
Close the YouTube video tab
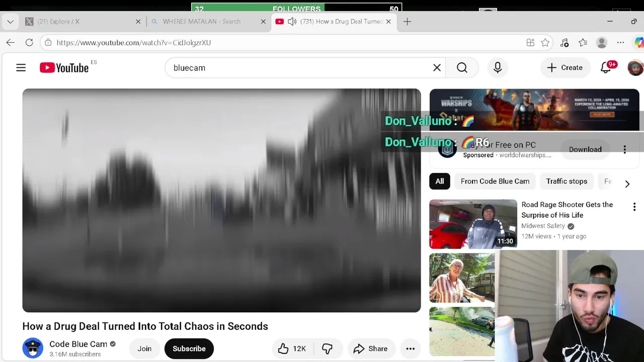pyautogui.click(x=388, y=22)
